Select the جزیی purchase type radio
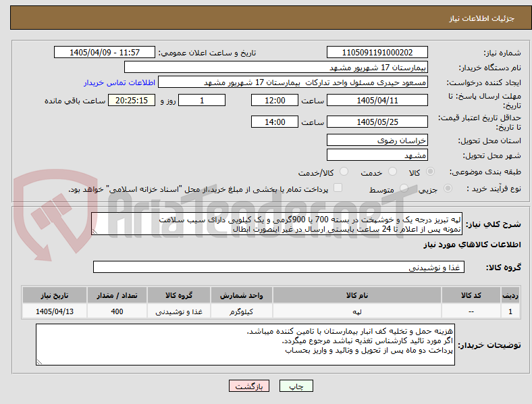 (448, 188)
